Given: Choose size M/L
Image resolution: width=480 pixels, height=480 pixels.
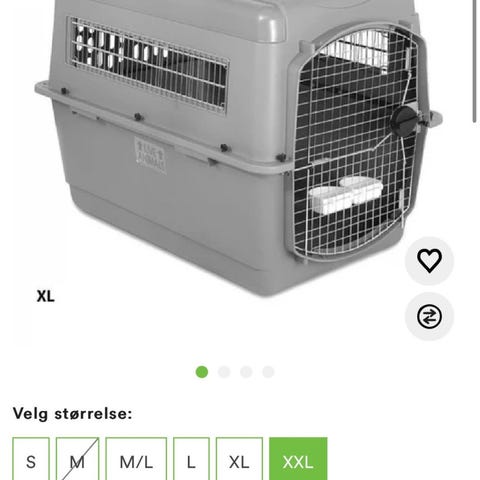Looking at the screenshot, I should coord(136,460).
